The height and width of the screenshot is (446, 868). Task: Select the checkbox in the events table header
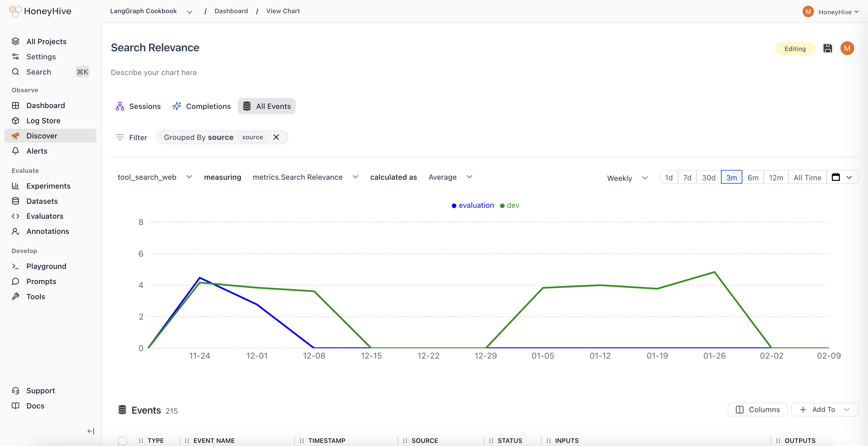[123, 440]
